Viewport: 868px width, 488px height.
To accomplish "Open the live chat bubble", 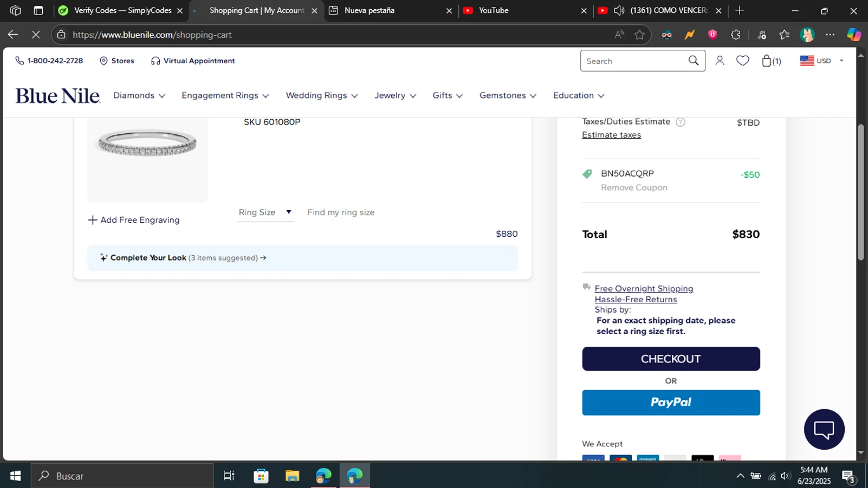I will [824, 429].
